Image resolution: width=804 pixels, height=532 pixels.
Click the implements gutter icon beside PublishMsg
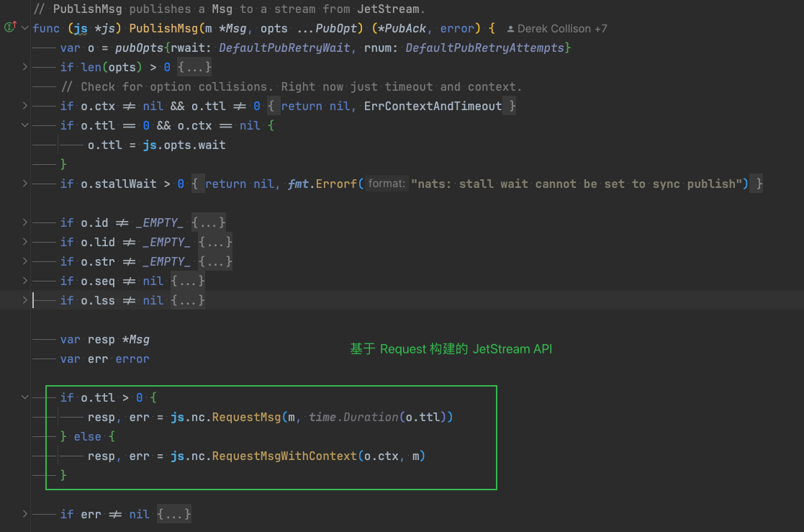click(x=10, y=28)
